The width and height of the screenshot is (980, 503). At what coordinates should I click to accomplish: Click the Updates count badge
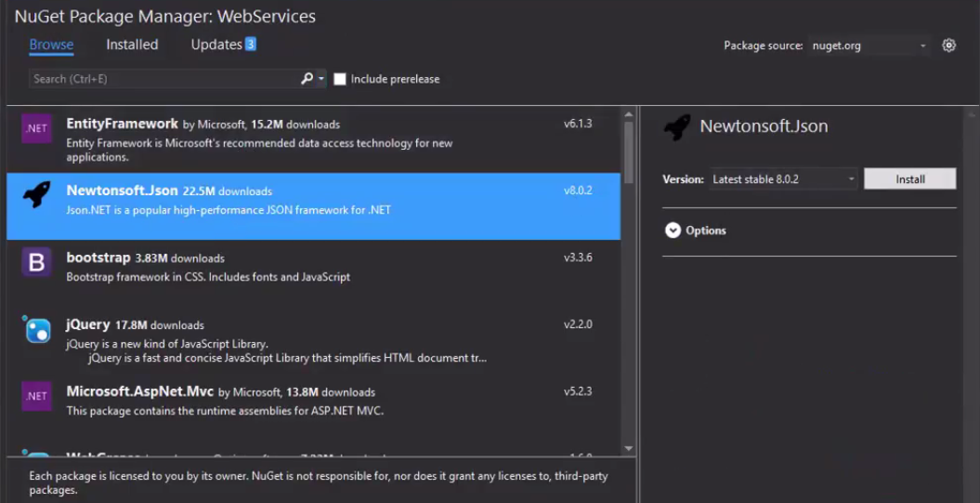pos(250,44)
